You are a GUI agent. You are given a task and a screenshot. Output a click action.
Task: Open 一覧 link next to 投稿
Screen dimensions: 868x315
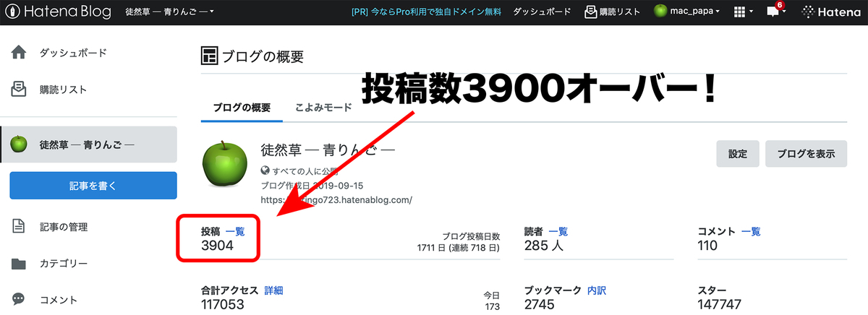point(236,232)
